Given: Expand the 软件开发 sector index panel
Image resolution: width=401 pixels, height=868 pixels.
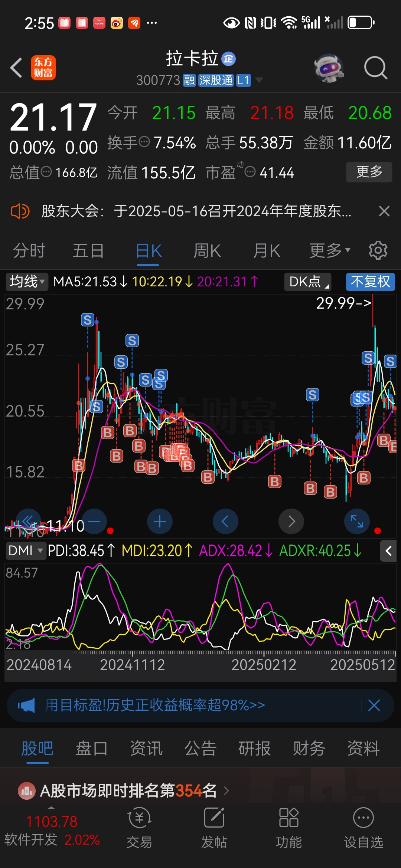Looking at the screenshot, I should (x=52, y=829).
